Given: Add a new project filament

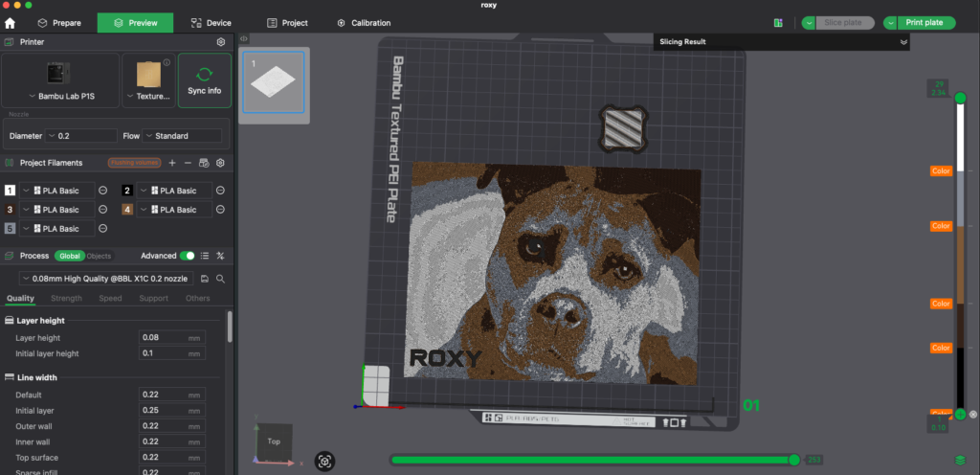Looking at the screenshot, I should 171,163.
